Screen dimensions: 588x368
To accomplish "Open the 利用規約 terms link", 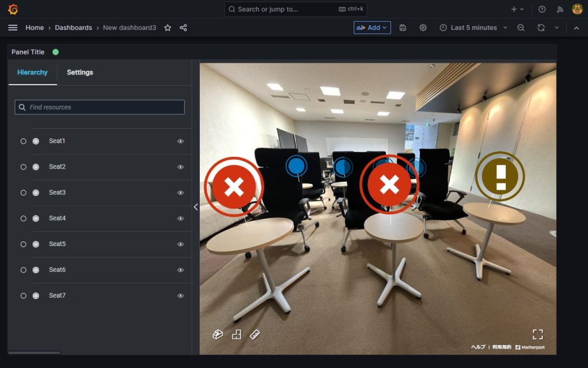I will tap(501, 347).
